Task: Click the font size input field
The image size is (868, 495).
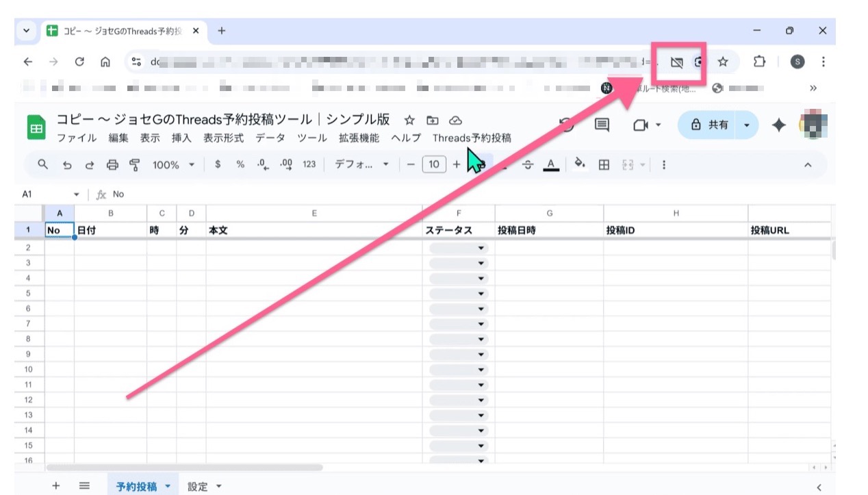Action: [x=434, y=164]
